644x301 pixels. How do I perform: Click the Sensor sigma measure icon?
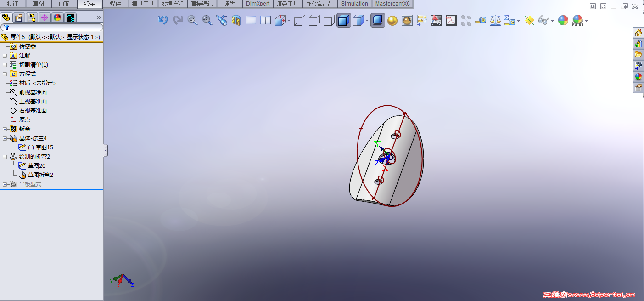click(510, 20)
